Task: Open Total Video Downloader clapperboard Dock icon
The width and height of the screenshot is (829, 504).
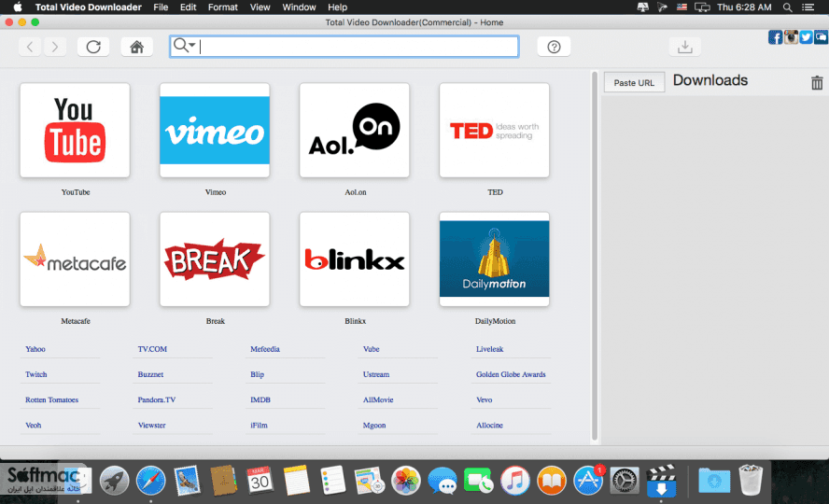Action: coord(661,481)
